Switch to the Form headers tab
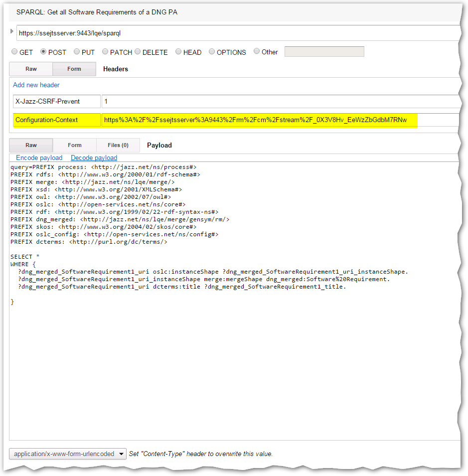The width and height of the screenshot is (468, 476). (74, 69)
